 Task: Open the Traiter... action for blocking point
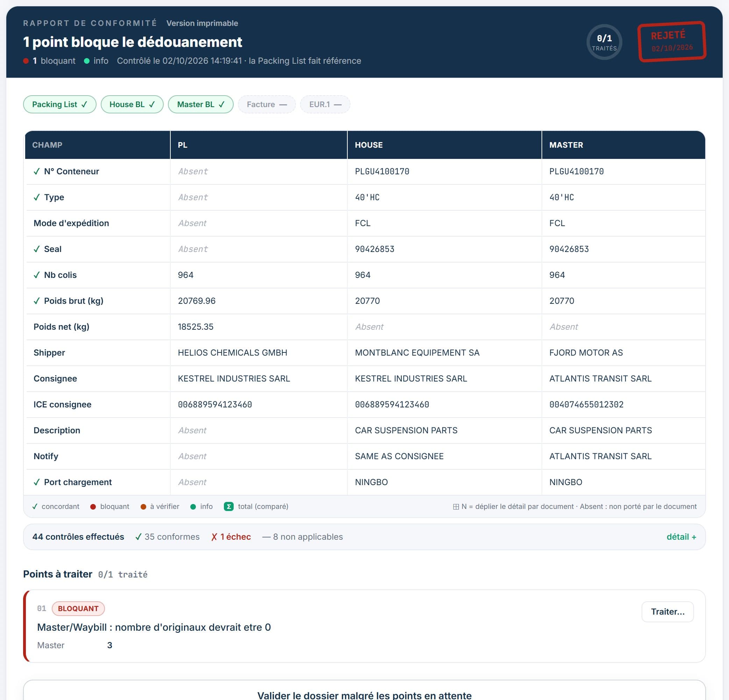[667, 611]
